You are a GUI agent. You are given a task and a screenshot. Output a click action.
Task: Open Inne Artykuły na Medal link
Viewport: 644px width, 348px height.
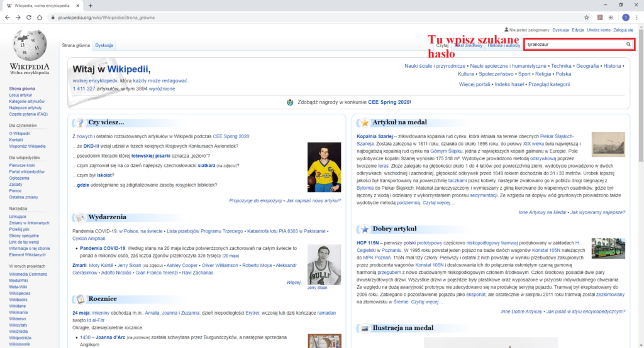tap(542, 212)
